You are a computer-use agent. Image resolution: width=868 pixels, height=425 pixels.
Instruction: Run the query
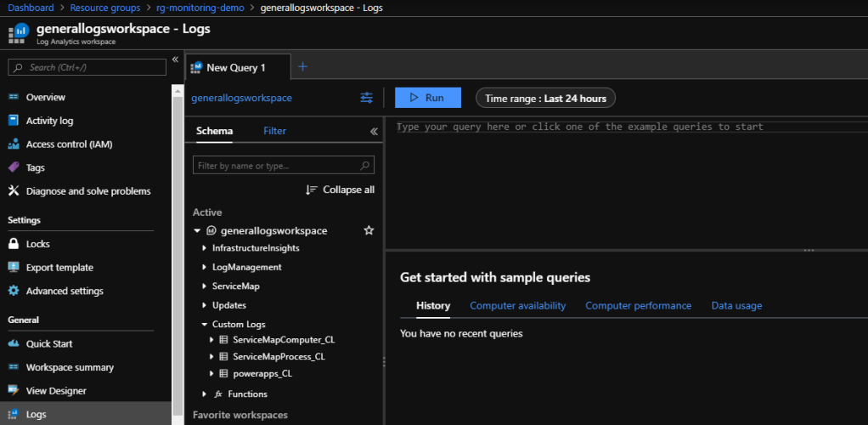click(x=427, y=98)
